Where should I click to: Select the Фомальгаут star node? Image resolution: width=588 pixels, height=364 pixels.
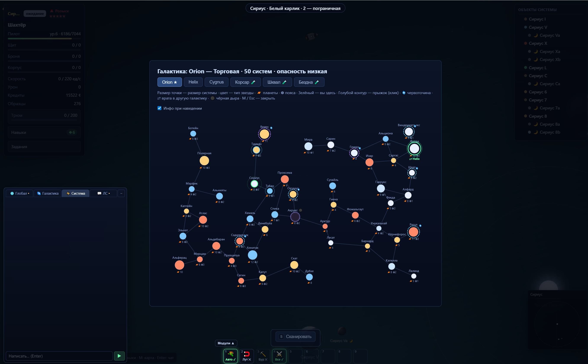[x=355, y=215]
